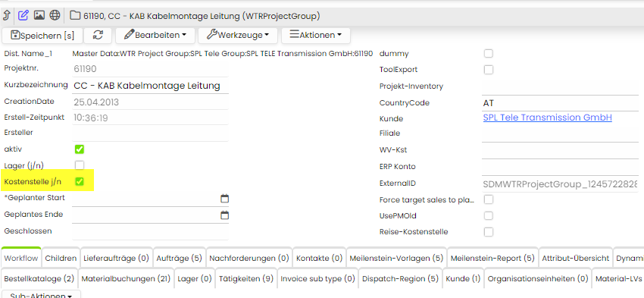This screenshot has width=644, height=298.
Task: Select the Workflow tab
Action: click(x=21, y=259)
